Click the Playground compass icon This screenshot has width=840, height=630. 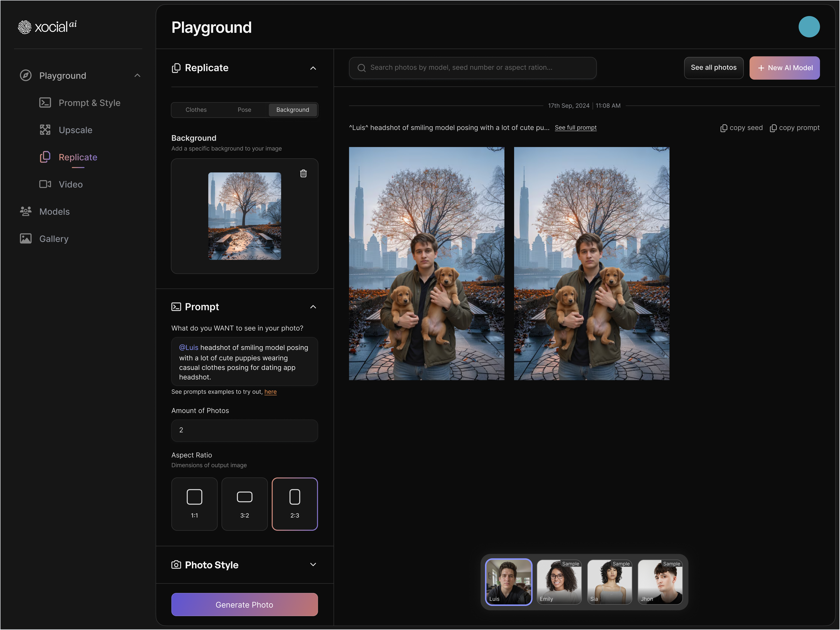[25, 75]
